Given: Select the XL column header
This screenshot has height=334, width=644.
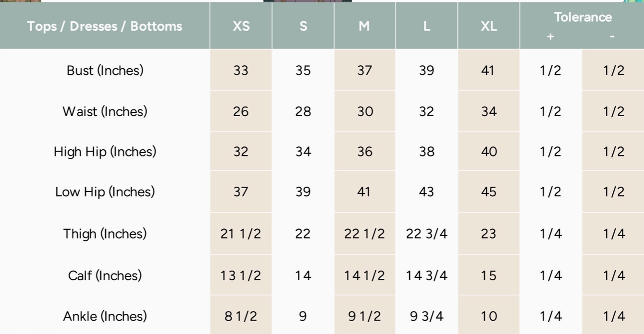Looking at the screenshot, I should pos(488,26).
